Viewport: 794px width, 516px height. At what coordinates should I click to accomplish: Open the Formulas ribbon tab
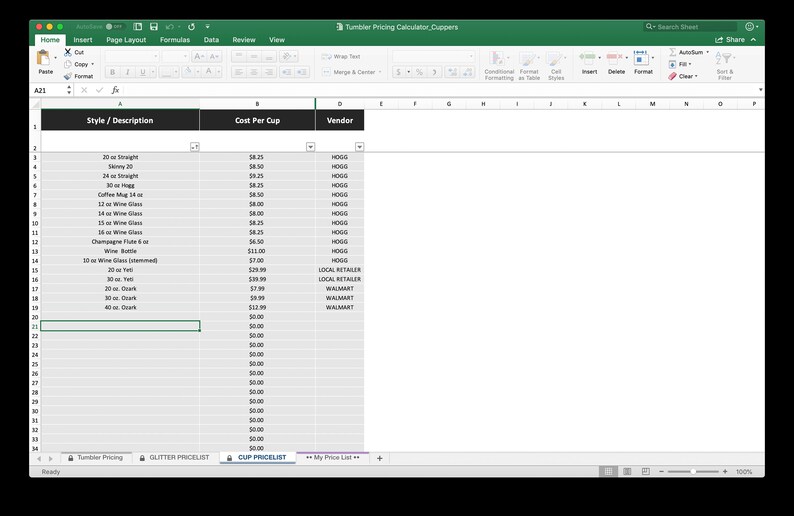pyautogui.click(x=175, y=39)
